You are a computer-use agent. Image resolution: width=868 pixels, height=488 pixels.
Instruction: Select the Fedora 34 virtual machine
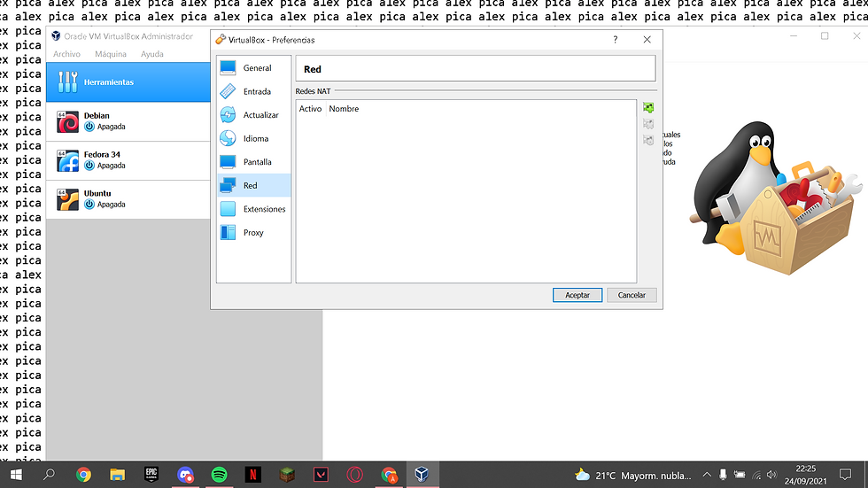point(128,160)
